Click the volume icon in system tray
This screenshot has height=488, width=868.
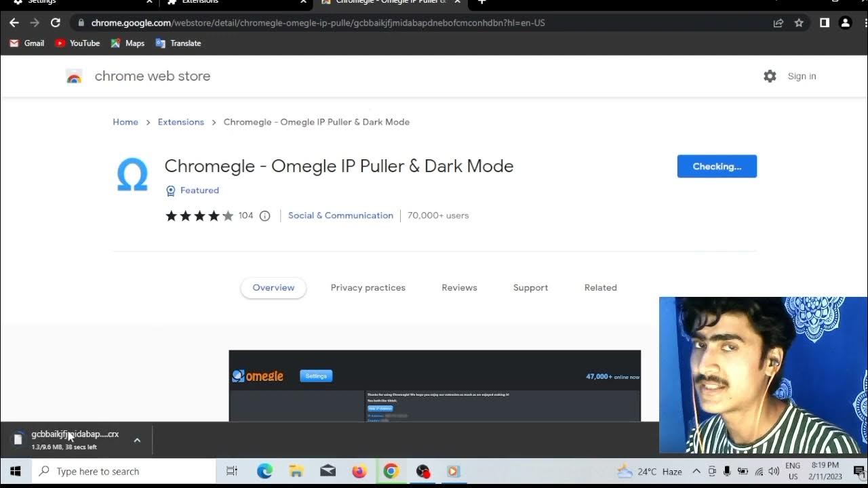coord(774,471)
